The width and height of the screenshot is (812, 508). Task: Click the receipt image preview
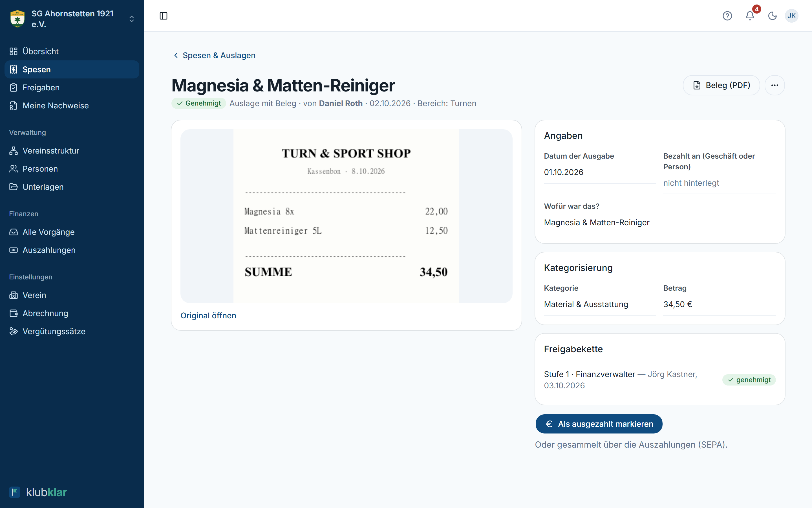pos(346,216)
